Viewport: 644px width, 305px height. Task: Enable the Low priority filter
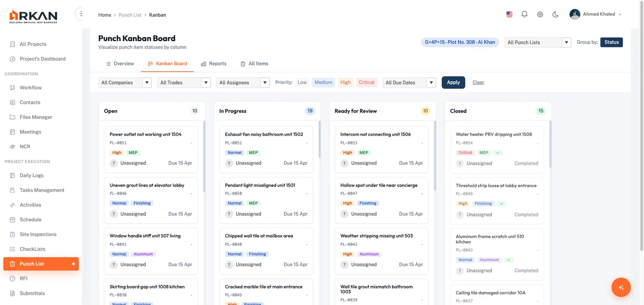(x=302, y=82)
